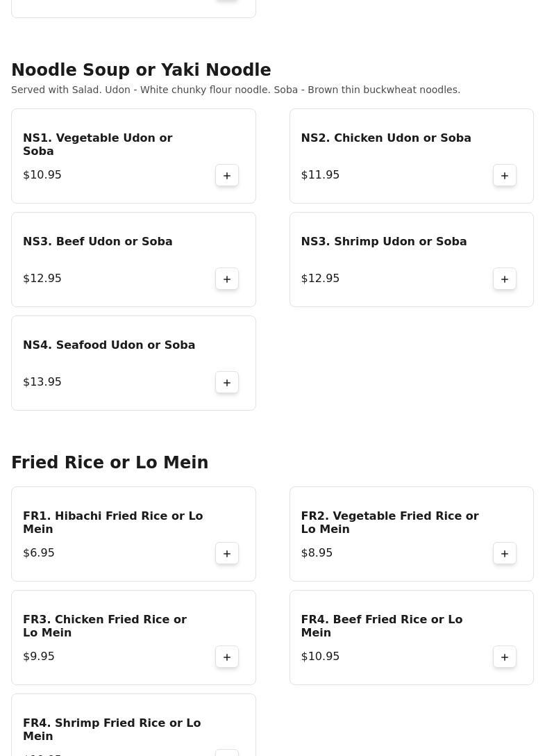The height and width of the screenshot is (756, 545).
Task: Add NS2 Chicken Udon or Soba to cart
Action: tap(505, 175)
